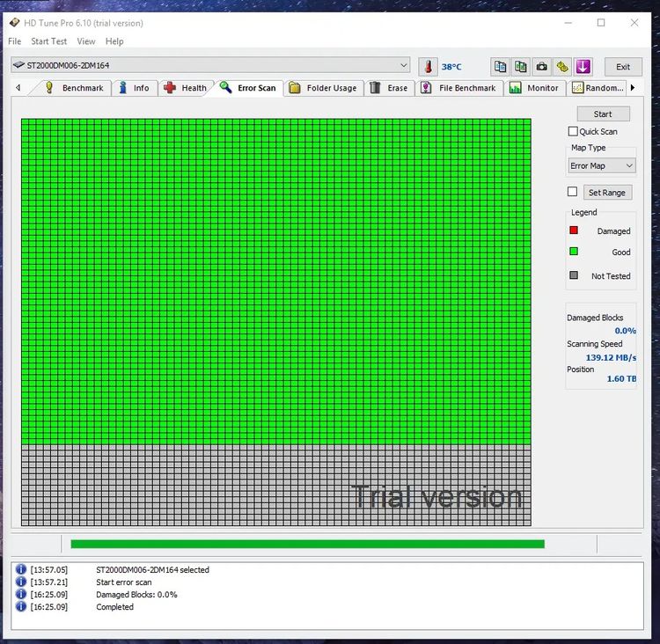660x644 pixels.
Task: Click drive icon in the drive selector
Action: (x=18, y=65)
